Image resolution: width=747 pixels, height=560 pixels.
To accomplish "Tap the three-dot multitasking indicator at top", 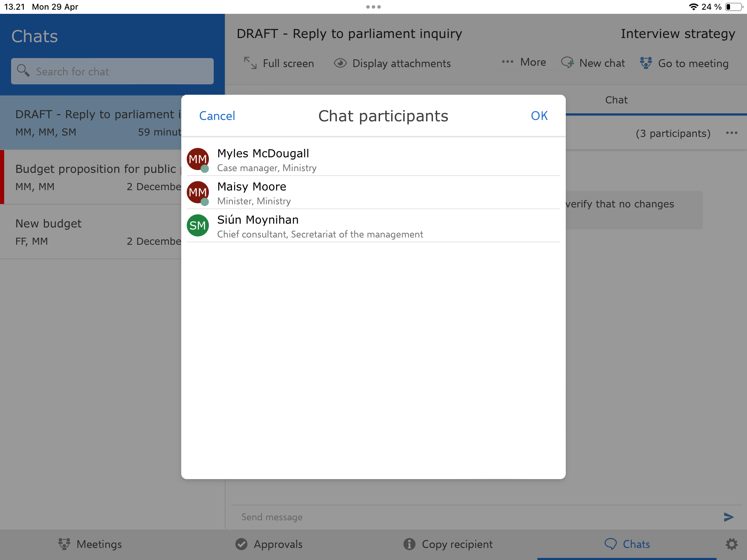I will point(373,7).
